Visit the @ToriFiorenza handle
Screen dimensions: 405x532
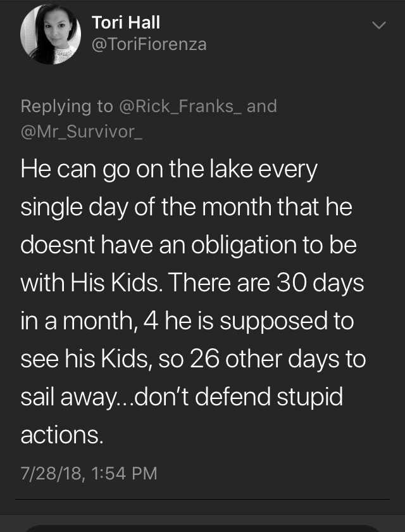(x=149, y=44)
